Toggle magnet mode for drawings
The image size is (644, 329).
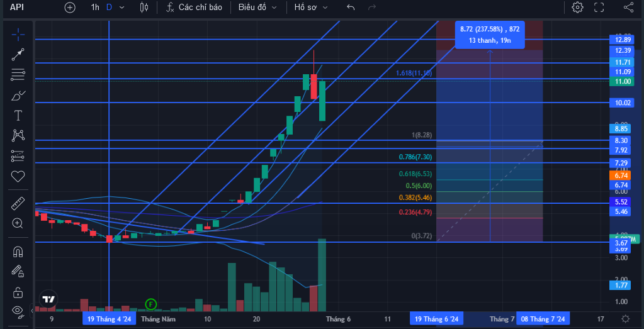click(x=18, y=250)
